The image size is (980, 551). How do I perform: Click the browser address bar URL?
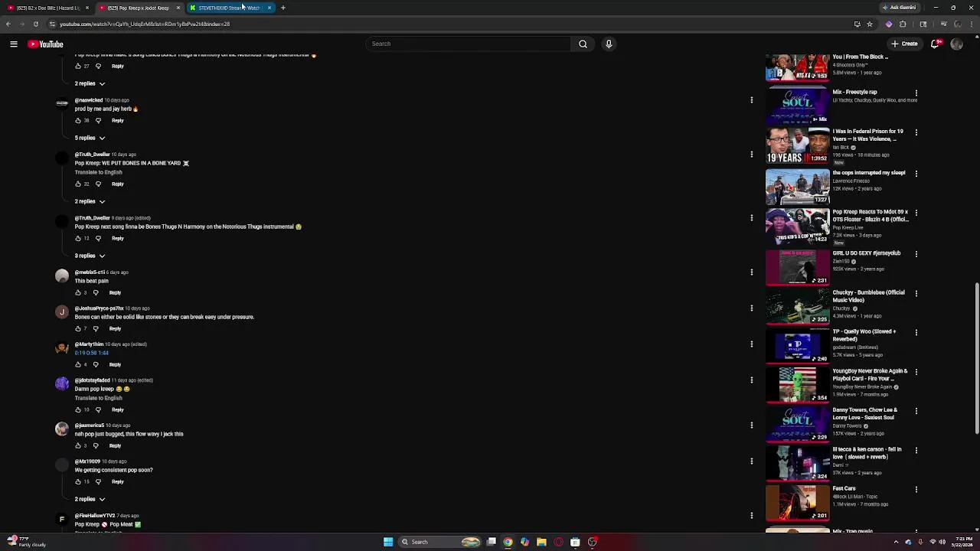pyautogui.click(x=145, y=24)
